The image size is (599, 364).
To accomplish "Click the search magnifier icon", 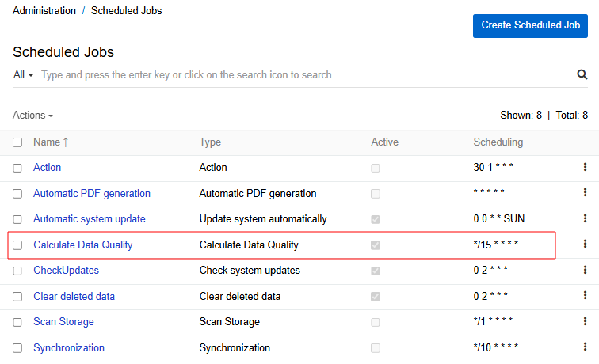I will tap(582, 75).
